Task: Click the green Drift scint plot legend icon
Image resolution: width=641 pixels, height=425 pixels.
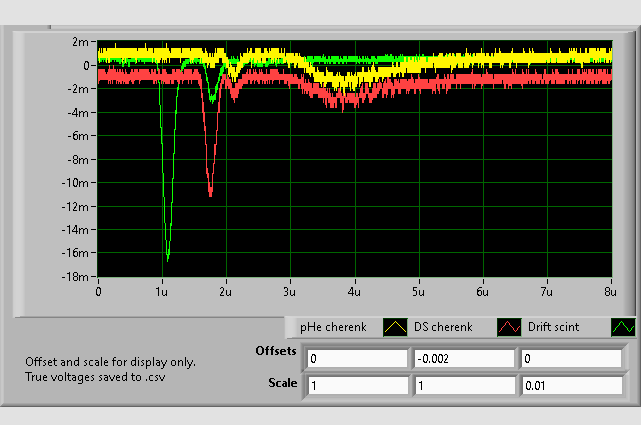Action: (x=623, y=327)
